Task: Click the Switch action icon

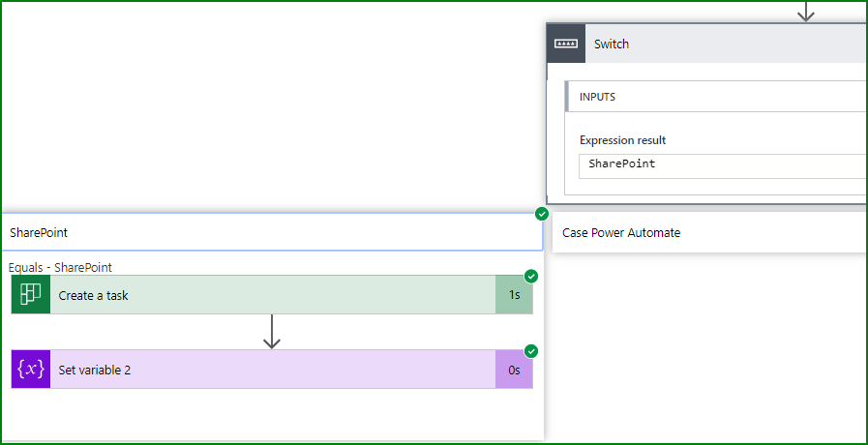Action: (566, 44)
